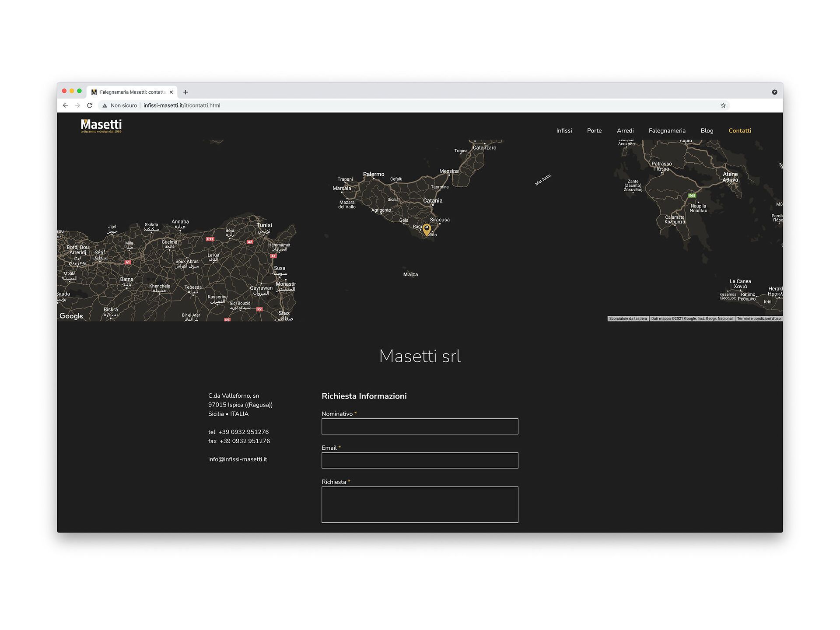Click the tel +39 0932 951276 number
840x630 pixels.
pyautogui.click(x=238, y=432)
